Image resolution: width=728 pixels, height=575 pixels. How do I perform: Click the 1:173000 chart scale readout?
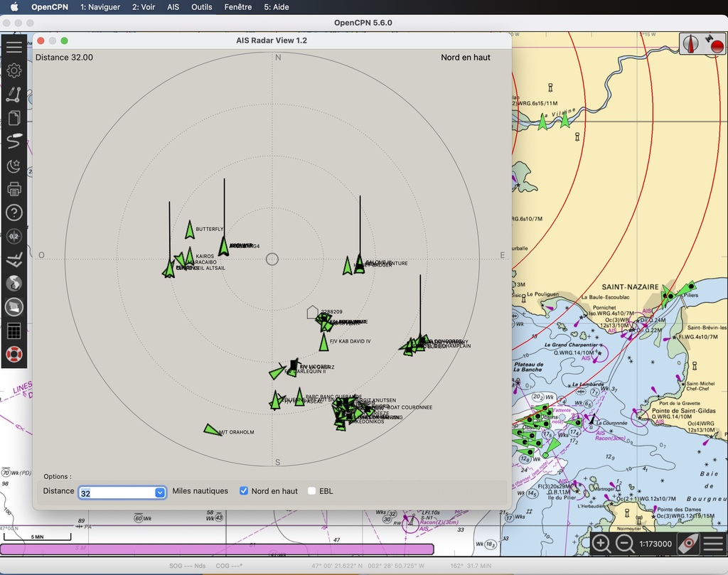pos(655,544)
